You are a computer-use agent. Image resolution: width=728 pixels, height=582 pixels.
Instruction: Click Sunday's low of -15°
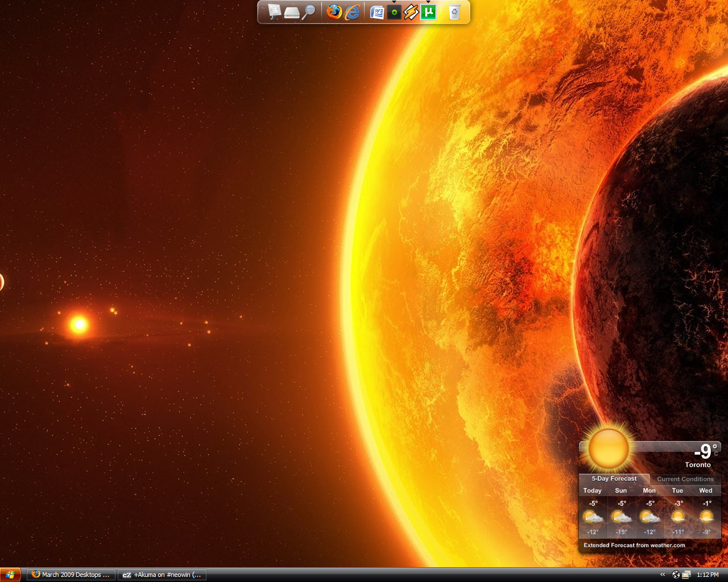pos(622,532)
